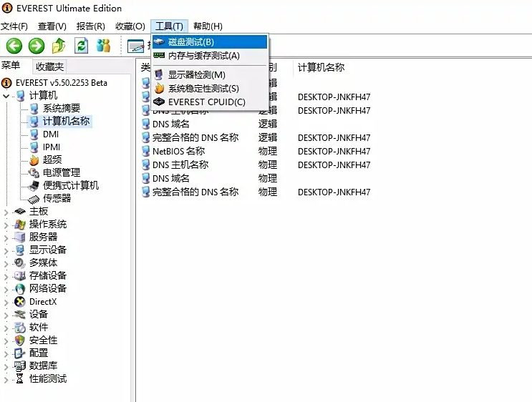Click the Up level arrow toolbar icon
The height and width of the screenshot is (402, 532).
pyautogui.click(x=59, y=46)
